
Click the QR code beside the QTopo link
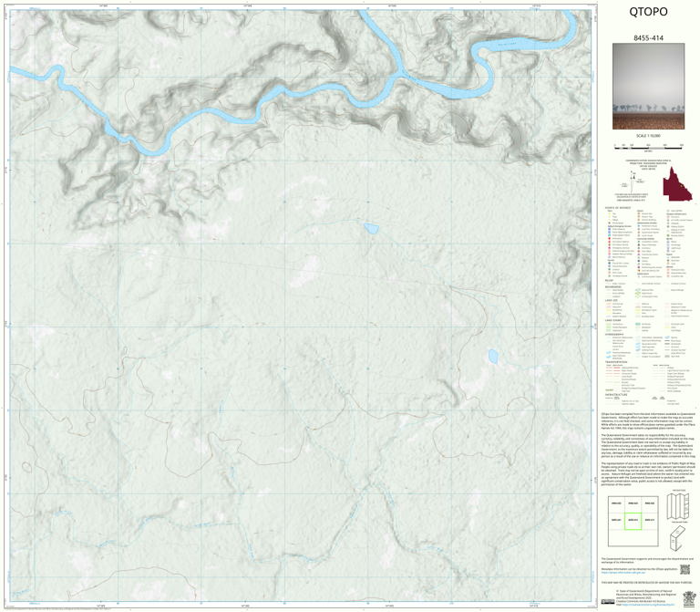[x=685, y=569]
